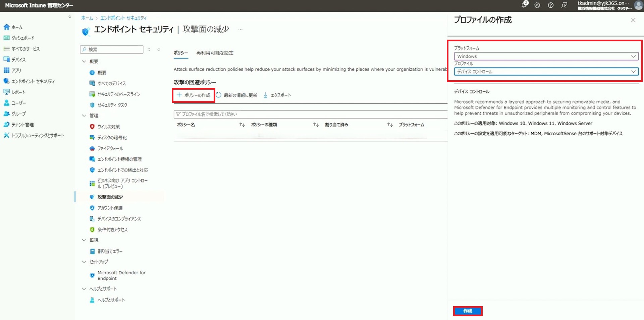The image size is (644, 320).
Task: Open ユーザー in left navigation
Action: coord(14,103)
